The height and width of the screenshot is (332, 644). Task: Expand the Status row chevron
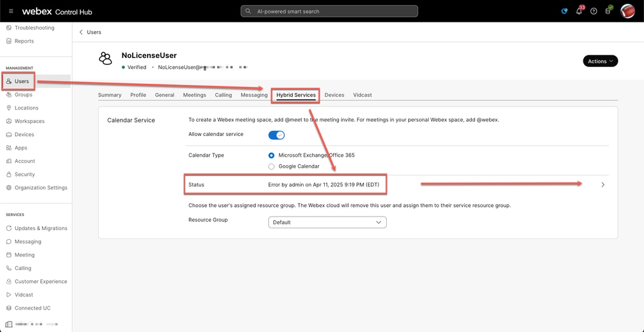click(603, 185)
